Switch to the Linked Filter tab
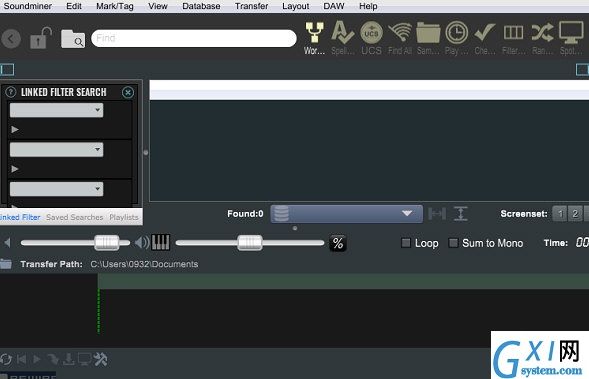 [20, 217]
